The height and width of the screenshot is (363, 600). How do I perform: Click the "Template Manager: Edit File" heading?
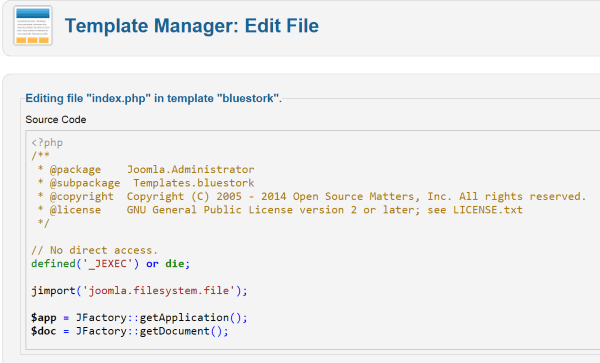coord(192,26)
